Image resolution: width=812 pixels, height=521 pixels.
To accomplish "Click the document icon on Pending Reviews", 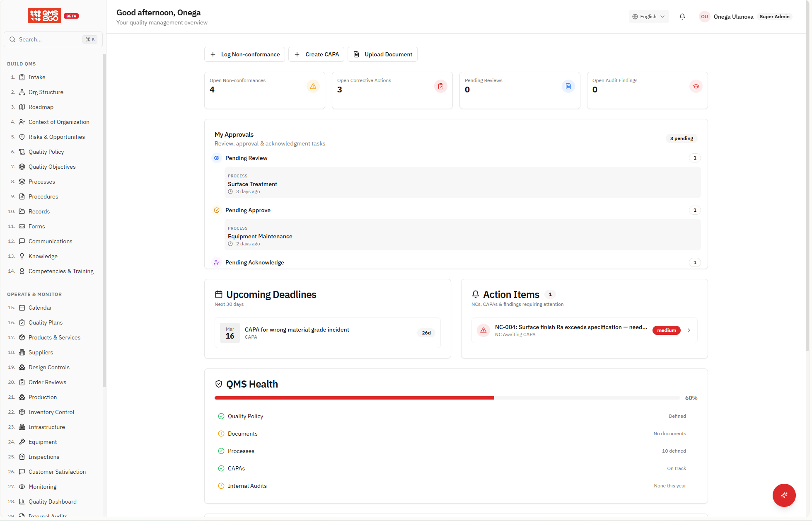I will pyautogui.click(x=568, y=86).
